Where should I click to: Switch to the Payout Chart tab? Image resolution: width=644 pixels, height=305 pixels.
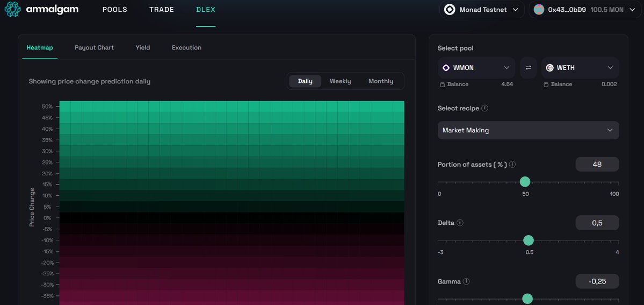point(94,48)
